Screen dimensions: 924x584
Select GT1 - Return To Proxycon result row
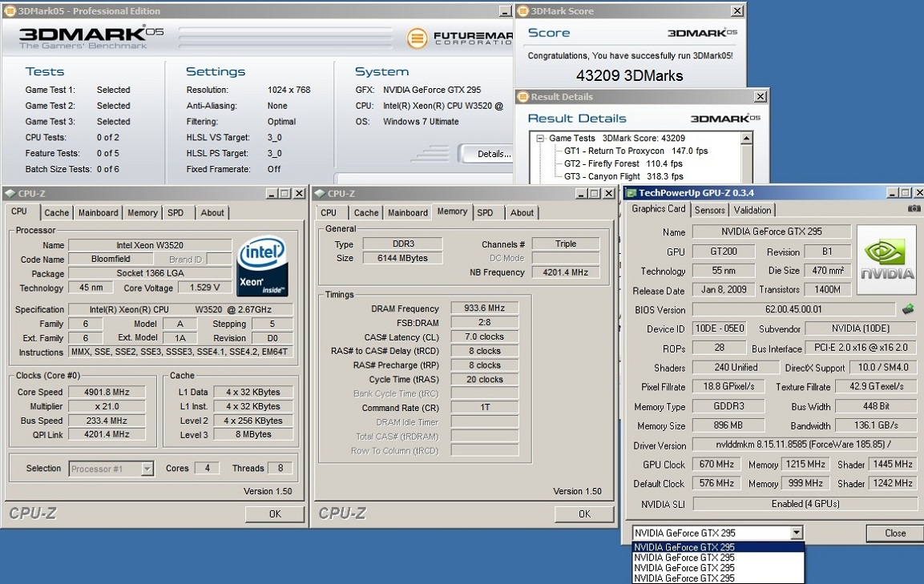(636, 151)
